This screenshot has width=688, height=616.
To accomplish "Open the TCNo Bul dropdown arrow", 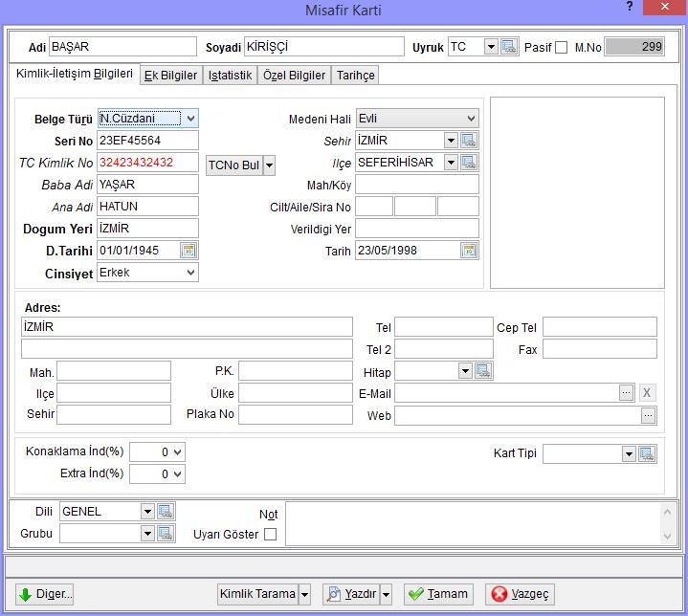I will click(x=270, y=165).
